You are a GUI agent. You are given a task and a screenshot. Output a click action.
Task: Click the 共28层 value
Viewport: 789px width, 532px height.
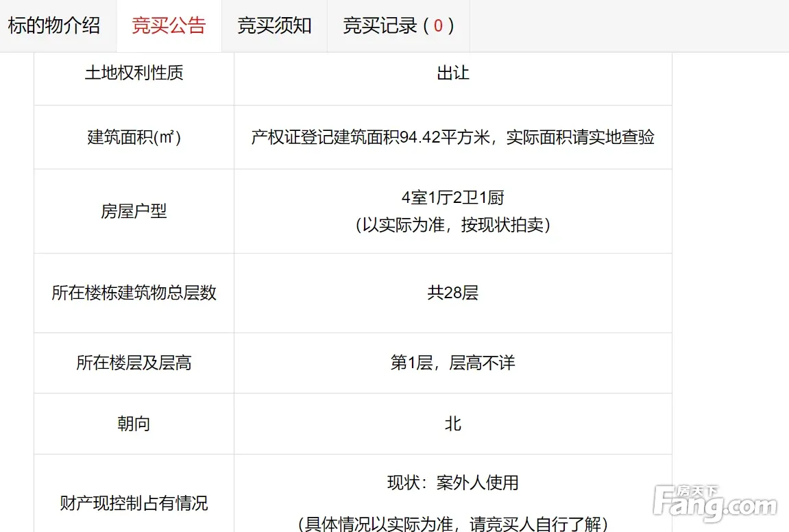point(452,293)
